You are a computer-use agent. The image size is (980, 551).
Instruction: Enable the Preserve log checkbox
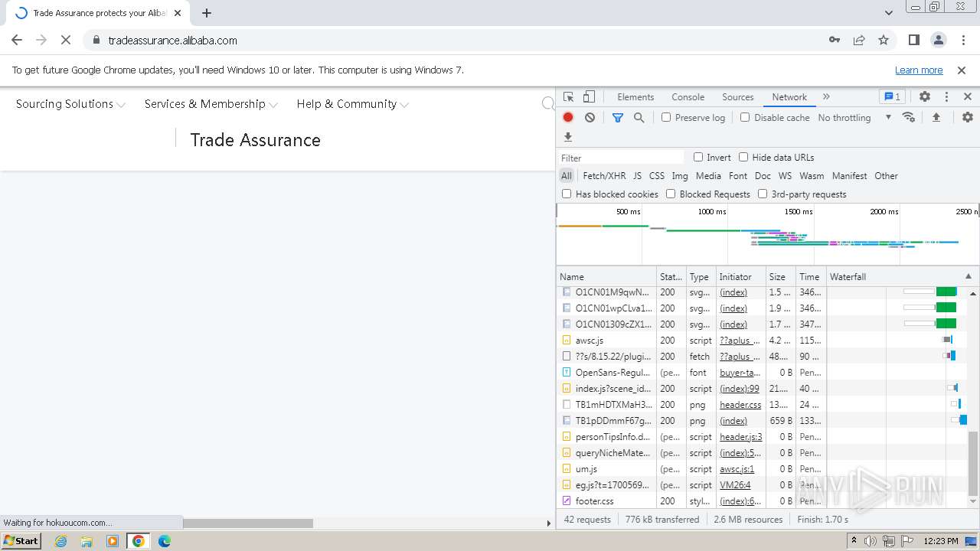click(x=666, y=117)
